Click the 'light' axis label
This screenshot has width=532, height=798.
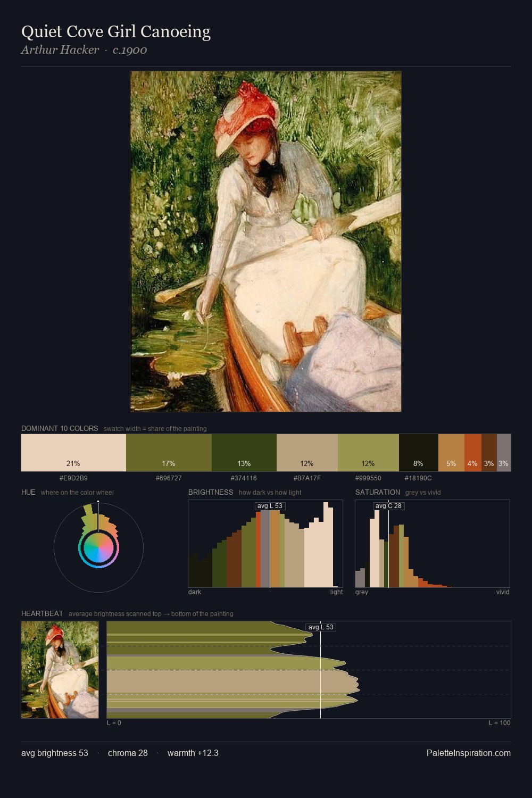click(x=336, y=592)
